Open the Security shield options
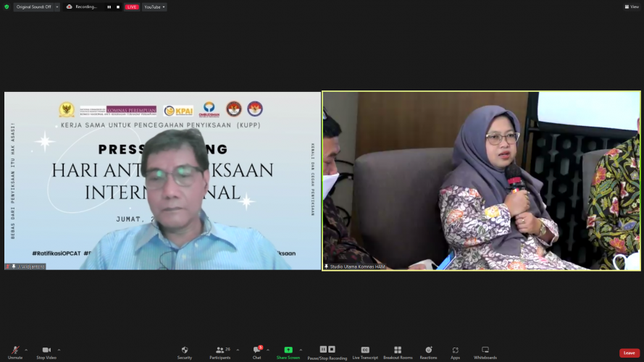Image resolution: width=644 pixels, height=362 pixels. 185,350
